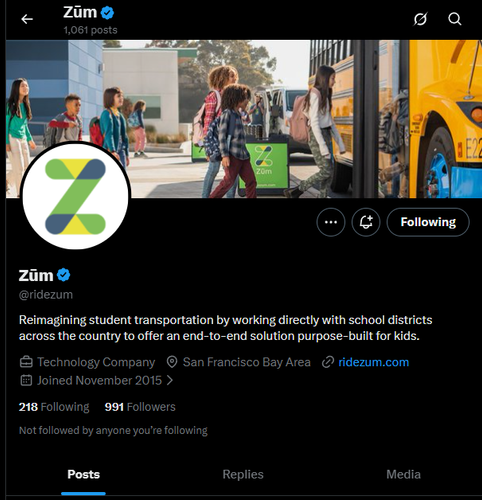Switch to the Replies tab
Screen dimensions: 482x500
(243, 475)
